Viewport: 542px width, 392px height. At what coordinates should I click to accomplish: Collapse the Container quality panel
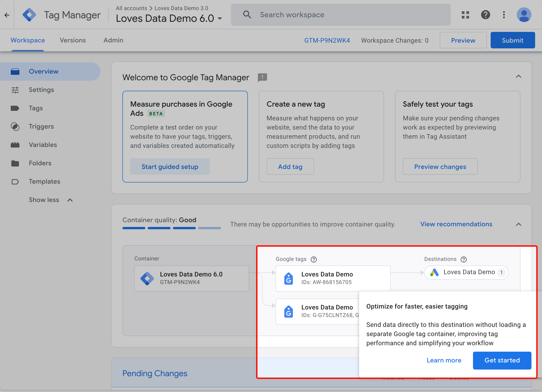tap(518, 224)
